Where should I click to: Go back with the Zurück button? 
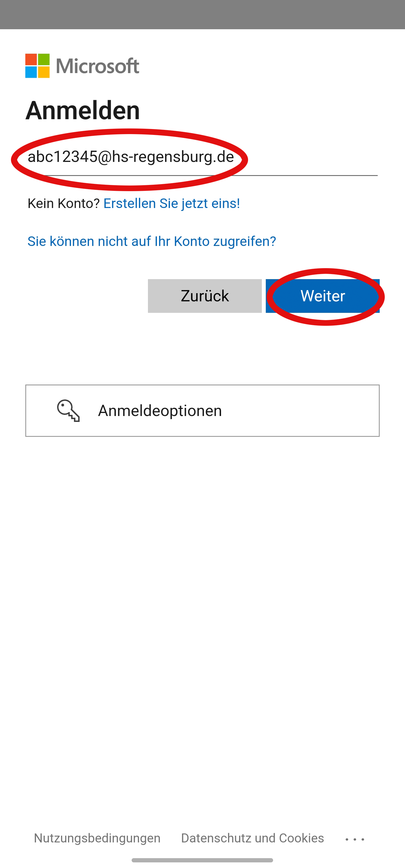(205, 296)
